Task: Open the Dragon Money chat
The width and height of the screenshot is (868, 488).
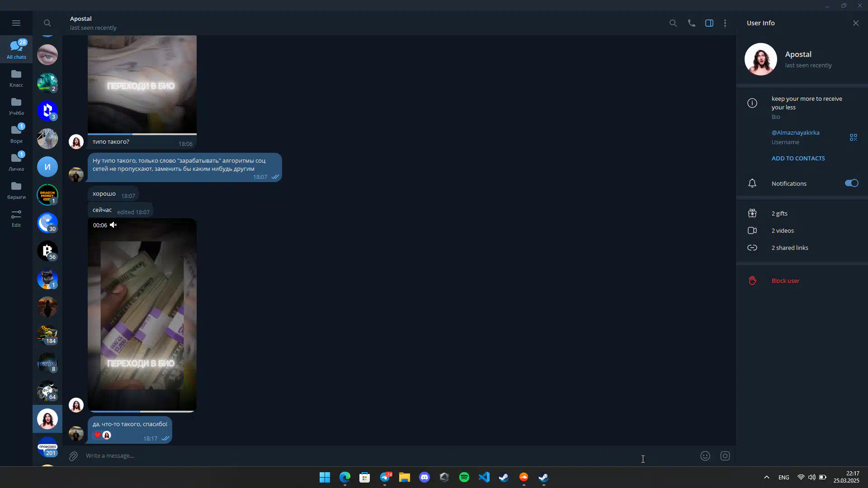Action: coord(47,195)
